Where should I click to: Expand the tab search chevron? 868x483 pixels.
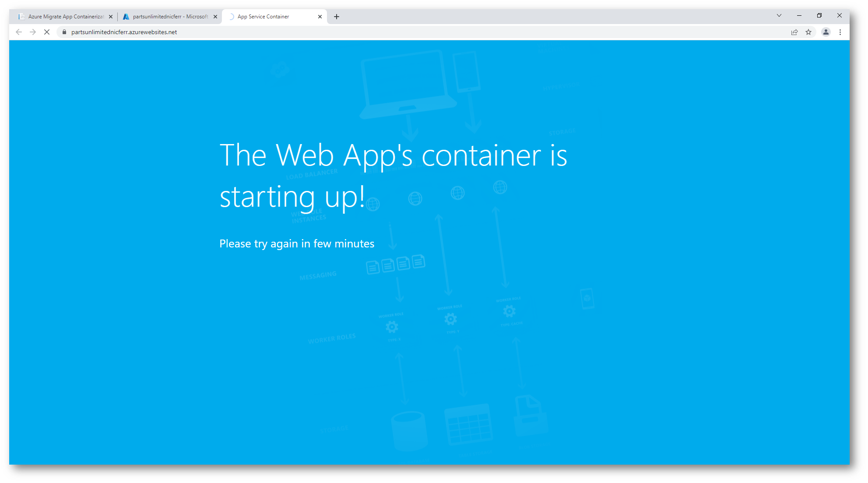pyautogui.click(x=779, y=16)
